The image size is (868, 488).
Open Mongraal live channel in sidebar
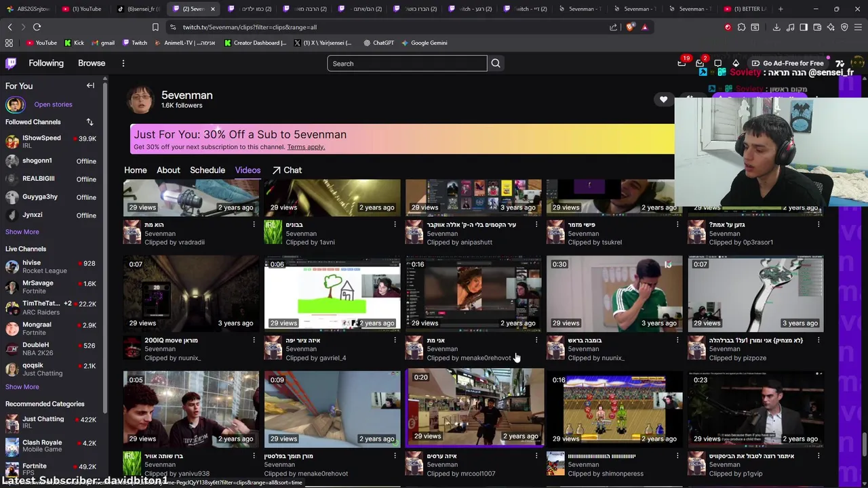point(51,328)
